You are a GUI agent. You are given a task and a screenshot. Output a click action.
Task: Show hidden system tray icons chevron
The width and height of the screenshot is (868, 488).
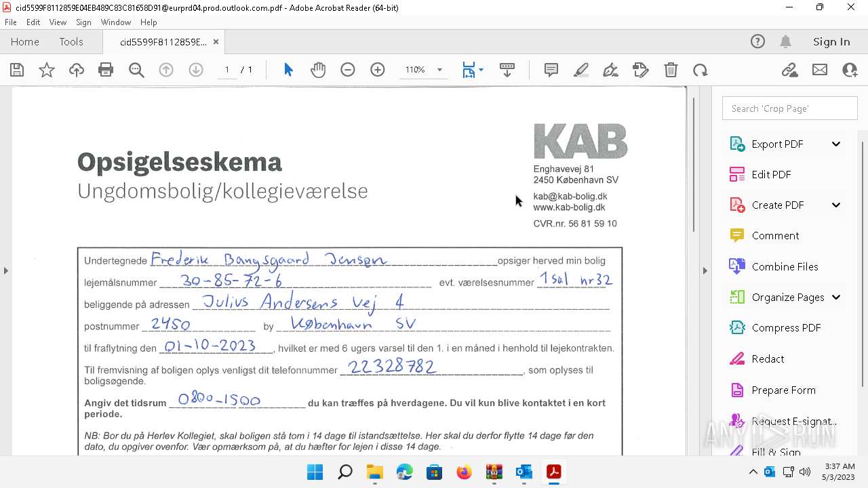(753, 472)
